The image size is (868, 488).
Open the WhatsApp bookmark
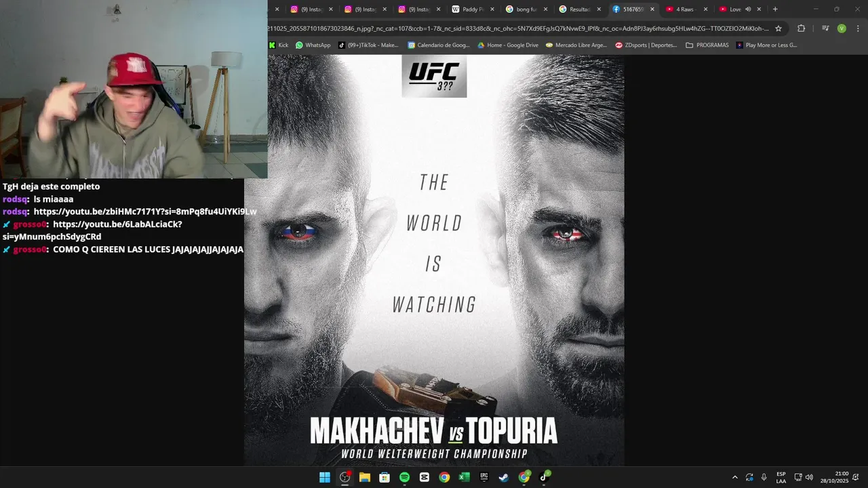click(x=313, y=45)
